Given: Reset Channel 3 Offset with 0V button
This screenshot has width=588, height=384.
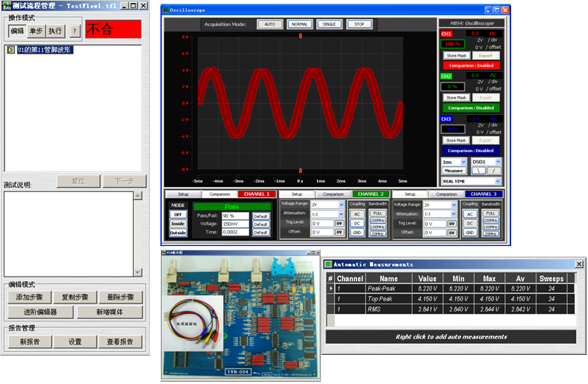Looking at the screenshot, I should pos(452,233).
